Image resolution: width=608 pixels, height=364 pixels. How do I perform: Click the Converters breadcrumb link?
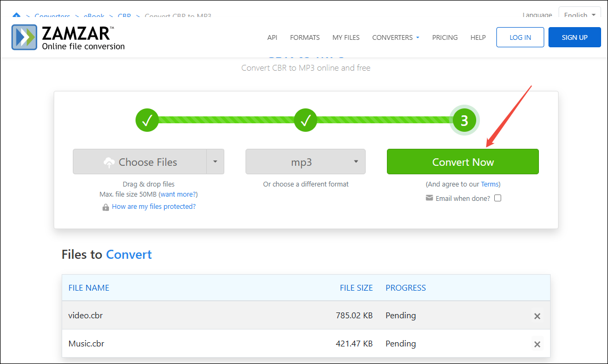coord(52,16)
